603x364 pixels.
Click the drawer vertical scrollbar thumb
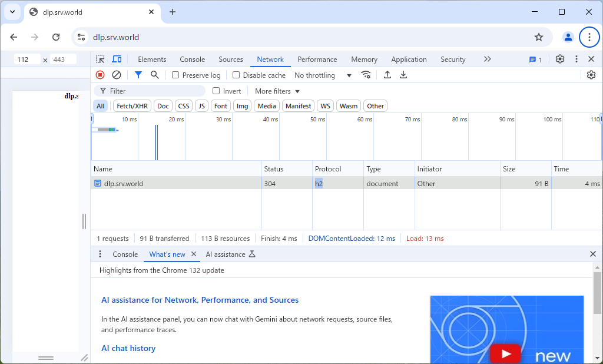(x=597, y=292)
